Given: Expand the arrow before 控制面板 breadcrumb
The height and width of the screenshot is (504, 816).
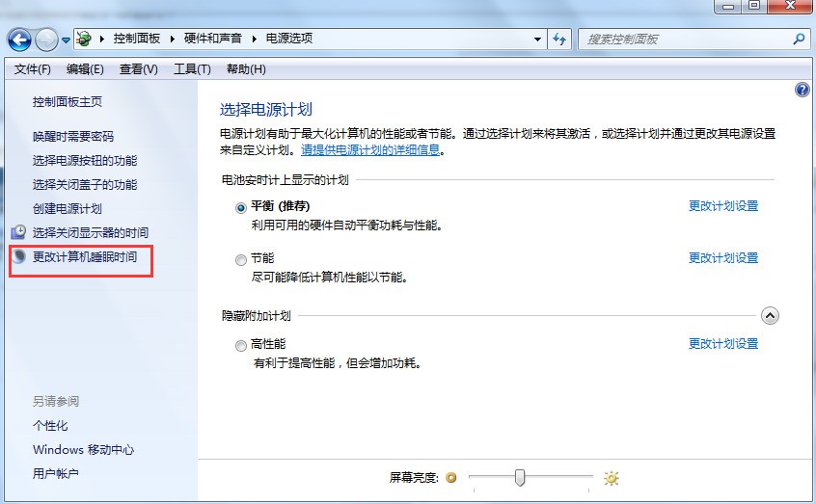Looking at the screenshot, I should pyautogui.click(x=102, y=39).
